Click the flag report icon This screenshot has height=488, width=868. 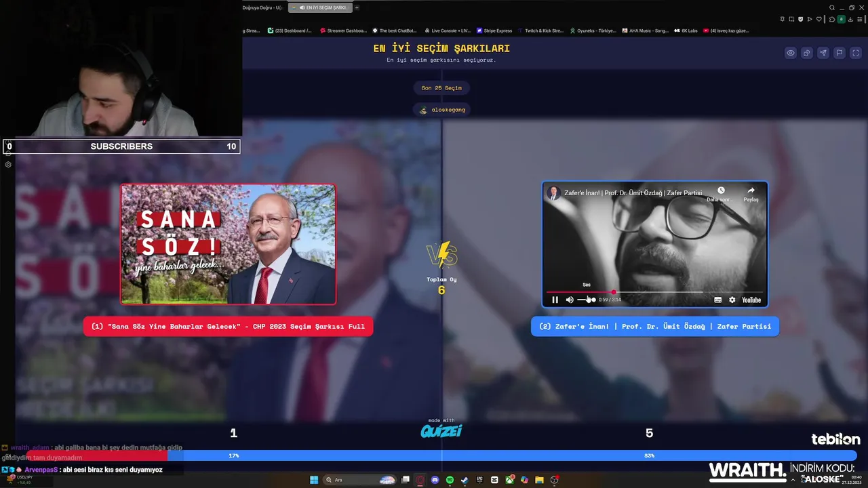coord(839,53)
